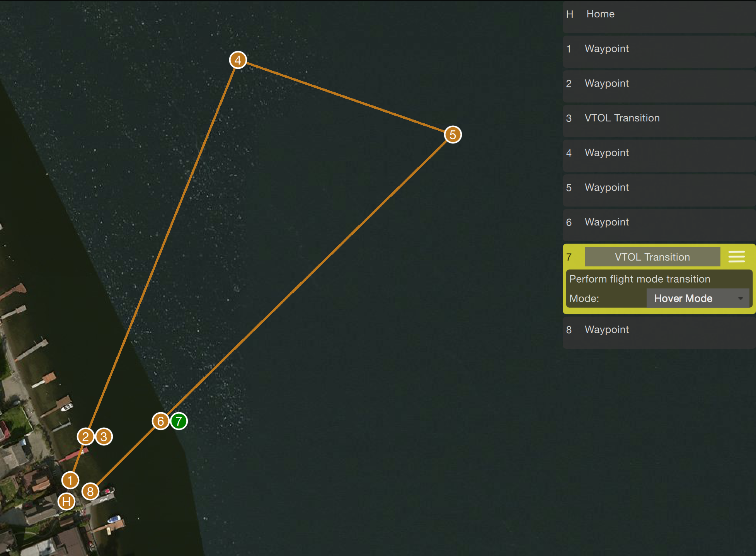The width and height of the screenshot is (756, 556).
Task: Select waypoint 5 marker on the map
Action: pos(453,135)
